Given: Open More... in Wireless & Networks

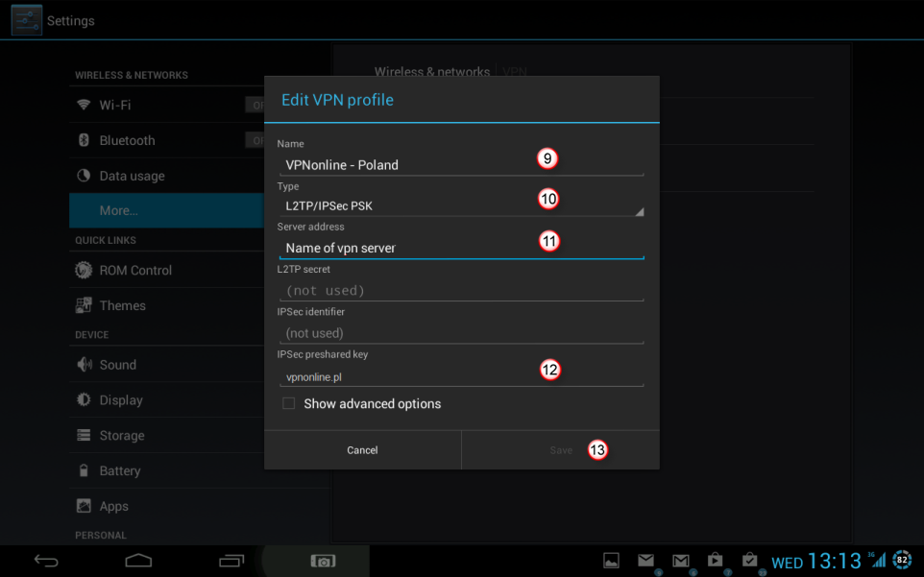Looking at the screenshot, I should pos(167,210).
